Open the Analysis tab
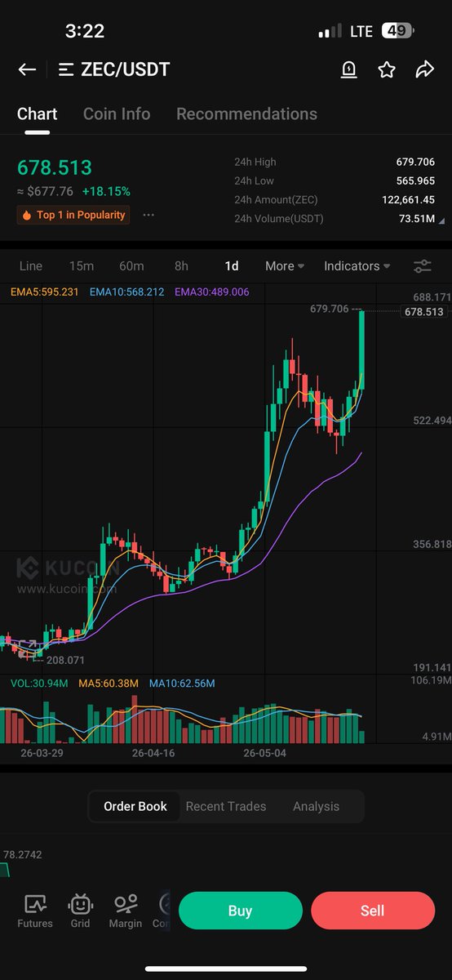Viewport: 452px width, 980px height. coord(316,806)
